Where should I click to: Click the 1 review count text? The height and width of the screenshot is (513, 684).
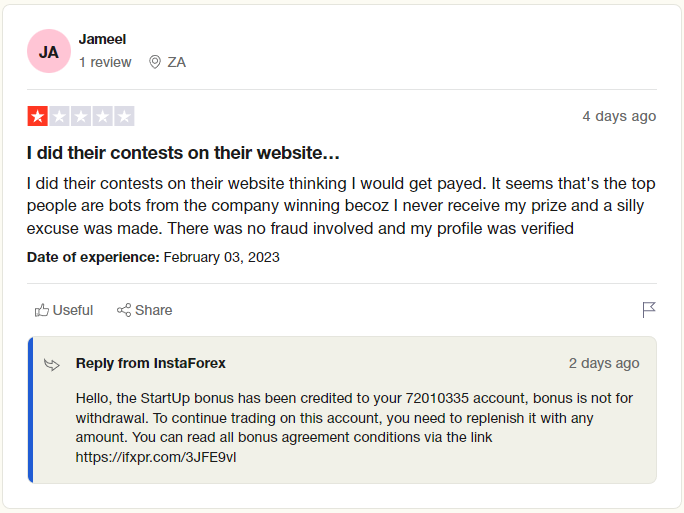tap(105, 62)
